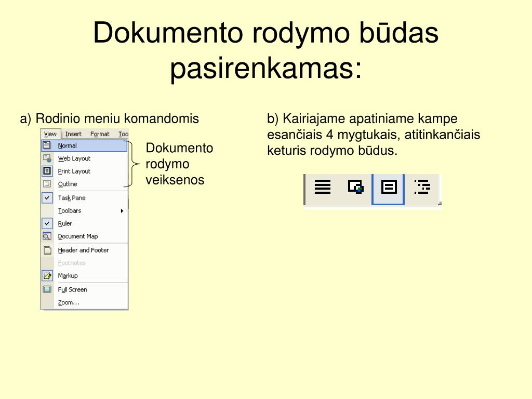The height and width of the screenshot is (399, 532).
Task: Select Document Map menu entry
Action: (x=84, y=236)
